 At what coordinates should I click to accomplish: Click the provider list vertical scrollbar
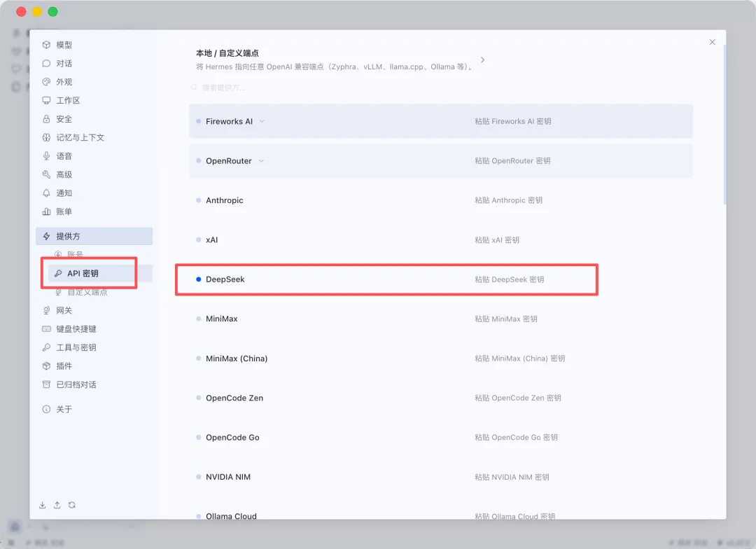coord(724,124)
